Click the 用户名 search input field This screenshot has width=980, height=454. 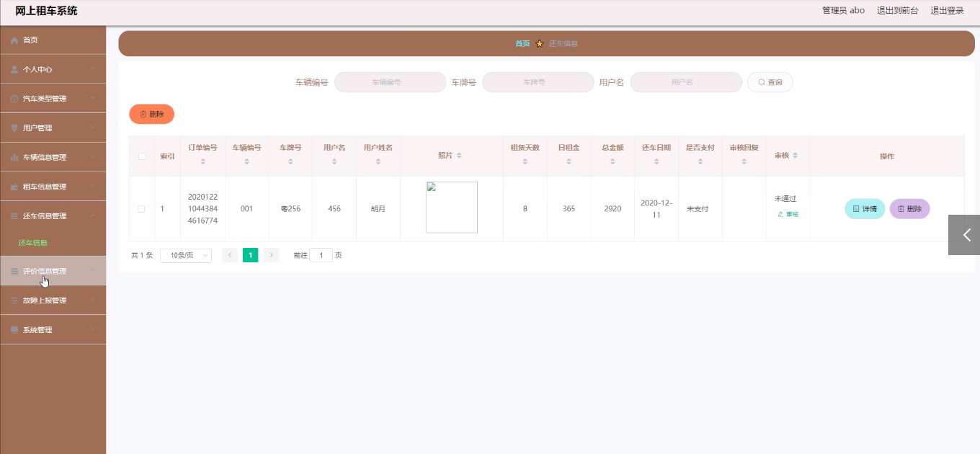pos(686,82)
